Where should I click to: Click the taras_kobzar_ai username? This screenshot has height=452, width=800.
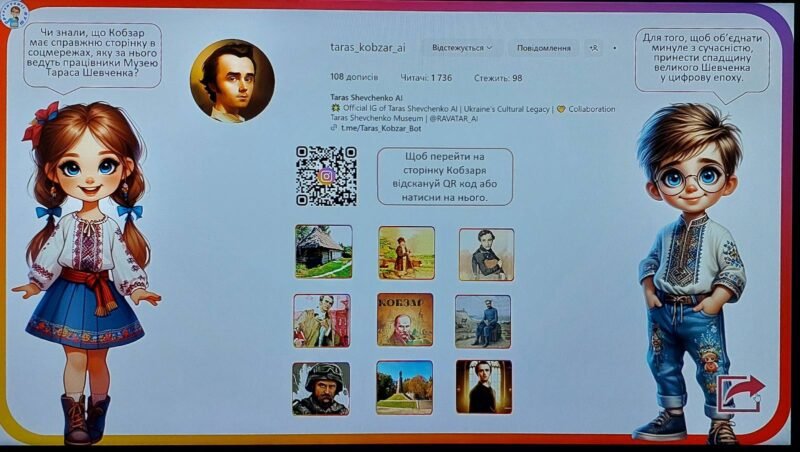click(368, 48)
